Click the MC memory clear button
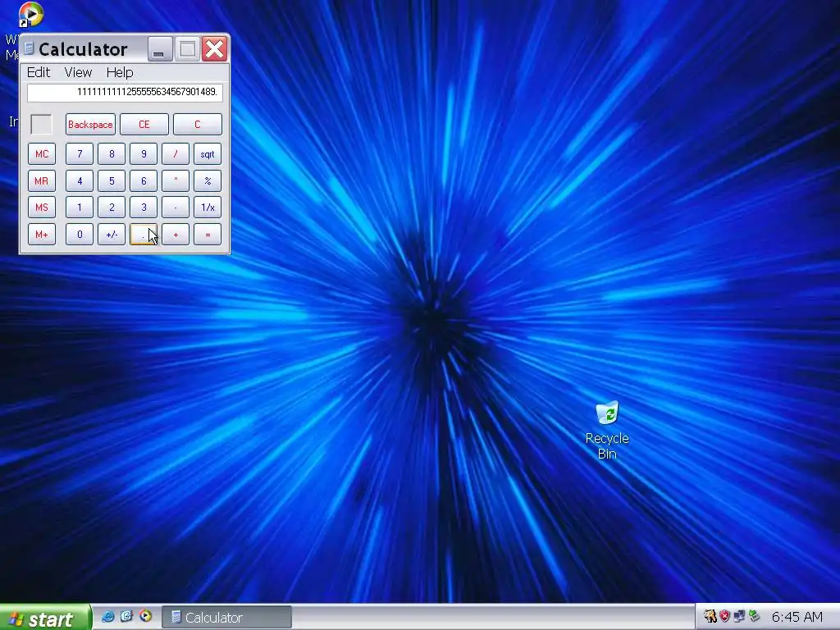Screen dimensions: 840x630 coord(42,154)
